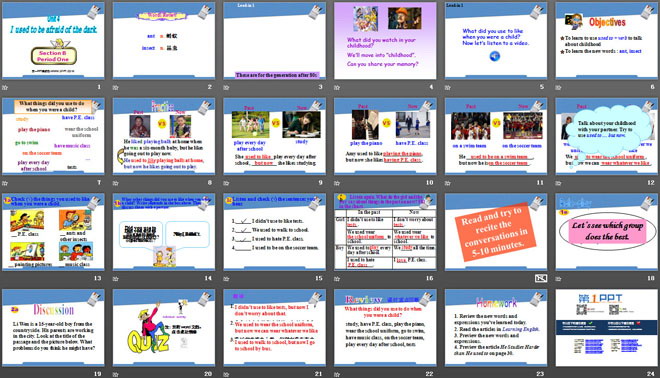The image size is (660, 378).
Task: Select slide 12 with cloud speech bubble
Action: coord(607,136)
